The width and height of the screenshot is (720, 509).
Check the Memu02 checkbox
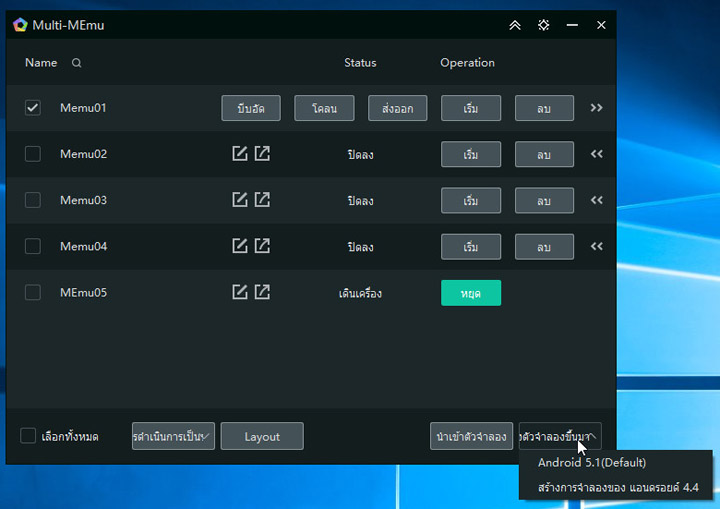pyautogui.click(x=33, y=154)
